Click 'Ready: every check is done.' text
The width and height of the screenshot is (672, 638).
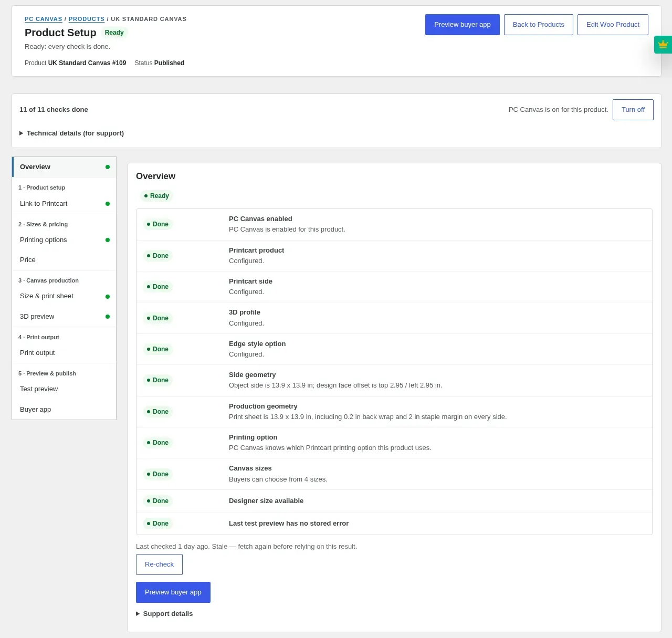point(68,47)
